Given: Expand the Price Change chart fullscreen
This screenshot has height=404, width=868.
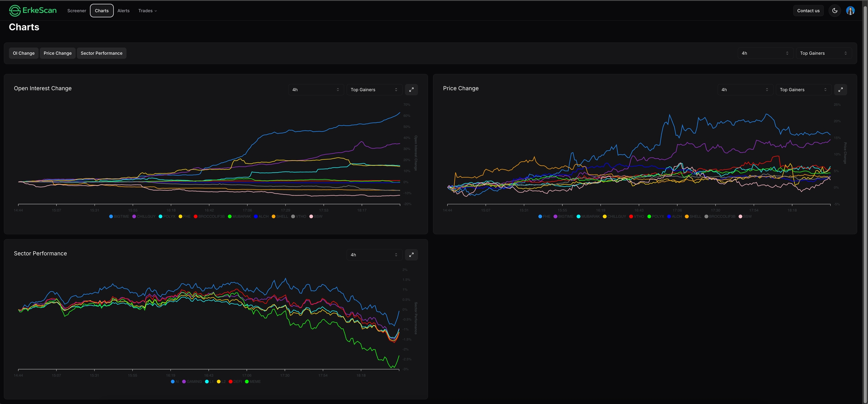Looking at the screenshot, I should (x=840, y=90).
